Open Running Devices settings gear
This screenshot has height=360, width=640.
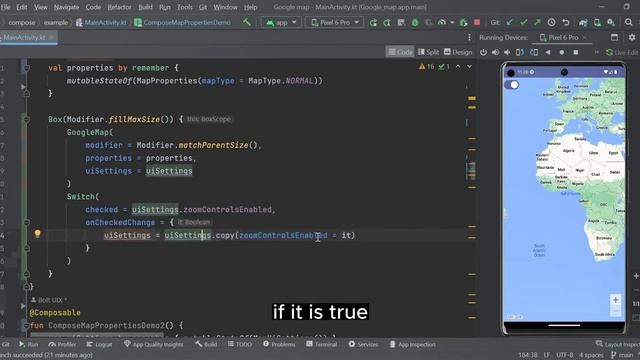(x=632, y=37)
